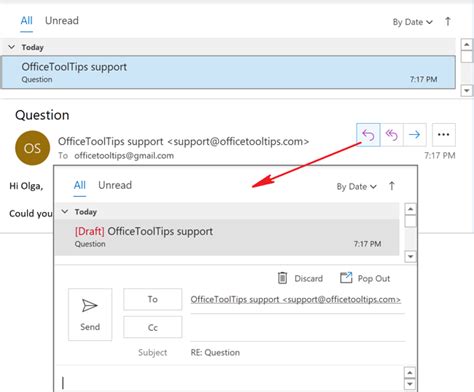This screenshot has height=392, width=474.
Task: Click the Pop Out label
Action: (374, 278)
